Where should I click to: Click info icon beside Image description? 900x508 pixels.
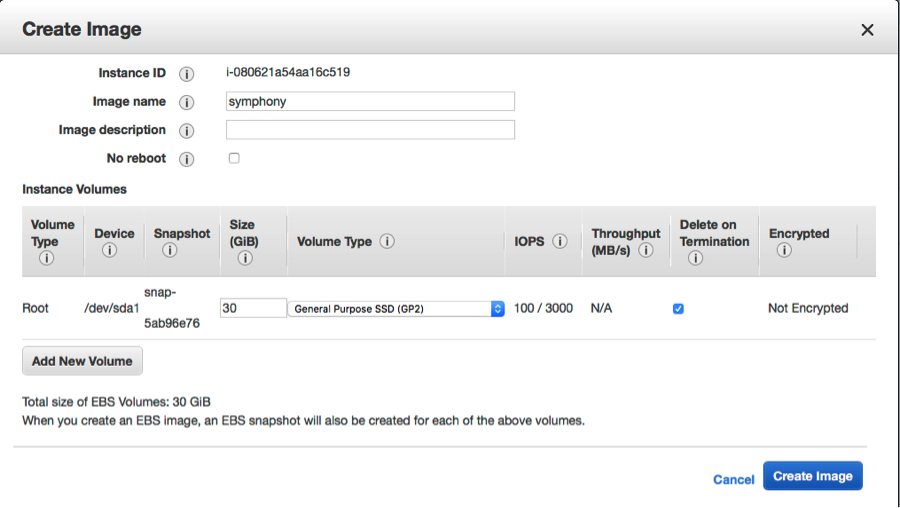[x=186, y=131]
